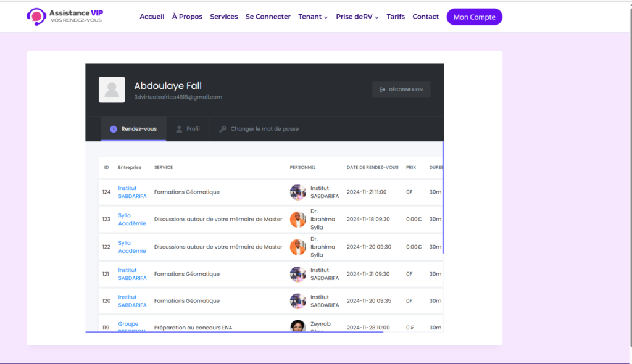This screenshot has width=632, height=364.
Task: Expand the Tenant dropdown menu
Action: click(x=313, y=17)
